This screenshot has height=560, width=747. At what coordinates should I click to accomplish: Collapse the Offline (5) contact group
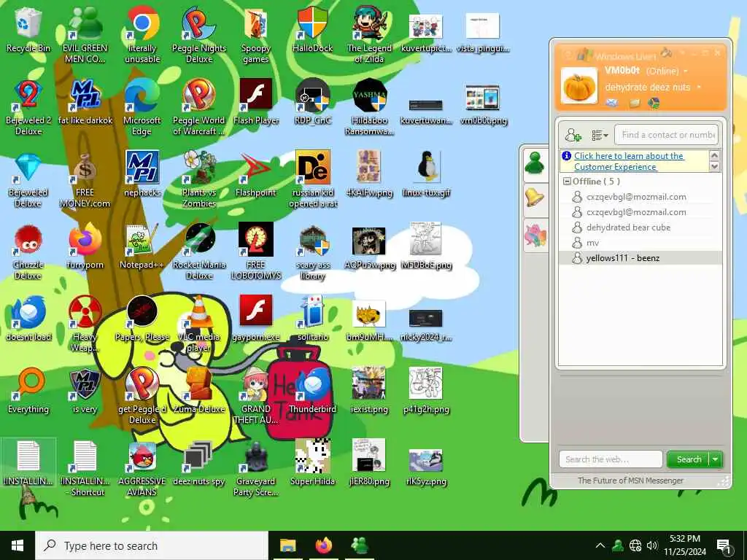[567, 182]
